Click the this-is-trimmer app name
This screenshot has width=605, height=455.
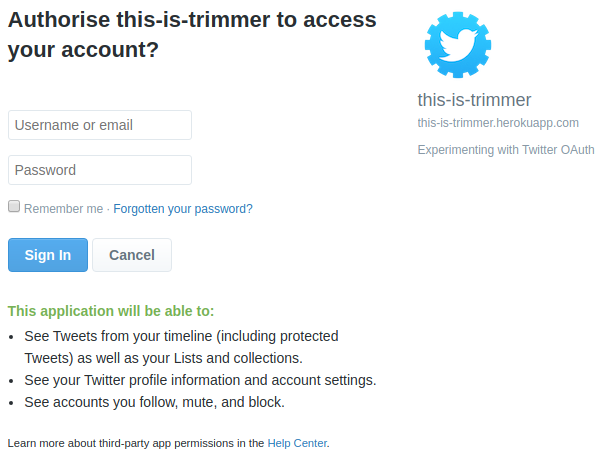[474, 100]
